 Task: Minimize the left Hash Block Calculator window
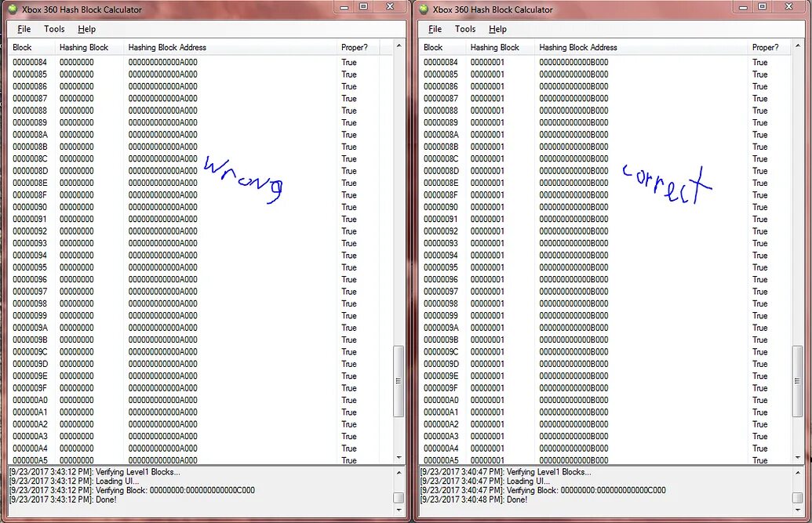(344, 7)
